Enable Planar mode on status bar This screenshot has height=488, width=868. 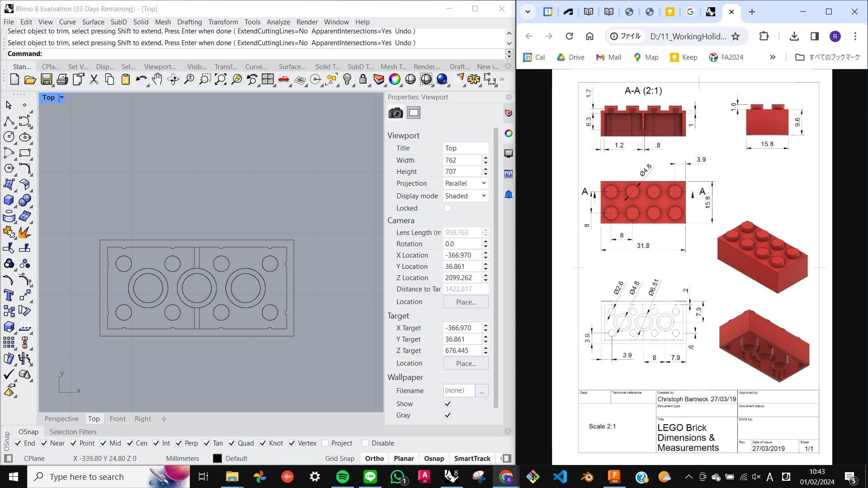click(x=404, y=458)
